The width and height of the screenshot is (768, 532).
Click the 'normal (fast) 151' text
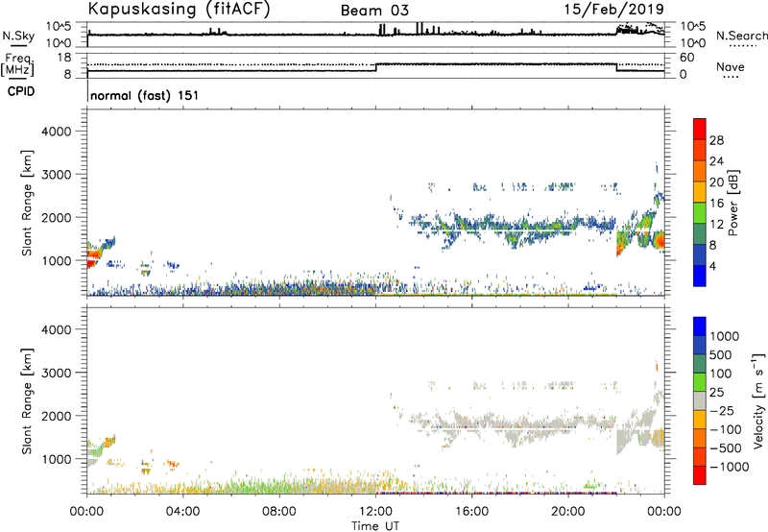tap(145, 95)
